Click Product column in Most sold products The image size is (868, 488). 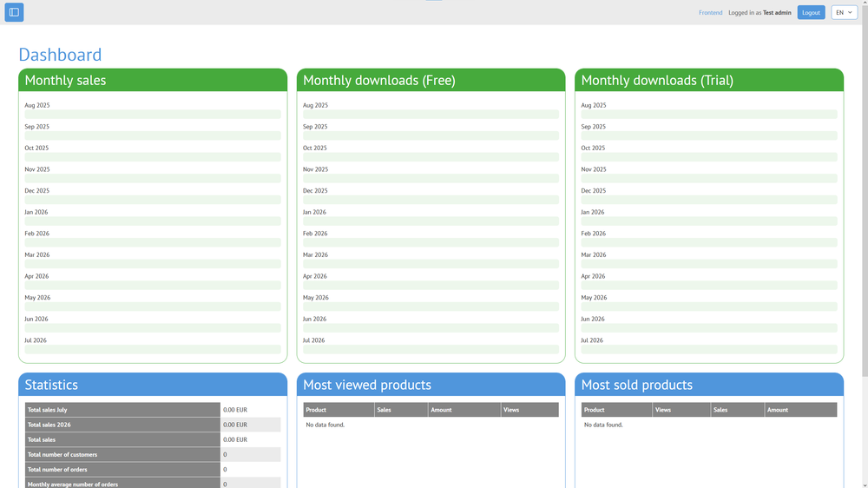[616, 410]
